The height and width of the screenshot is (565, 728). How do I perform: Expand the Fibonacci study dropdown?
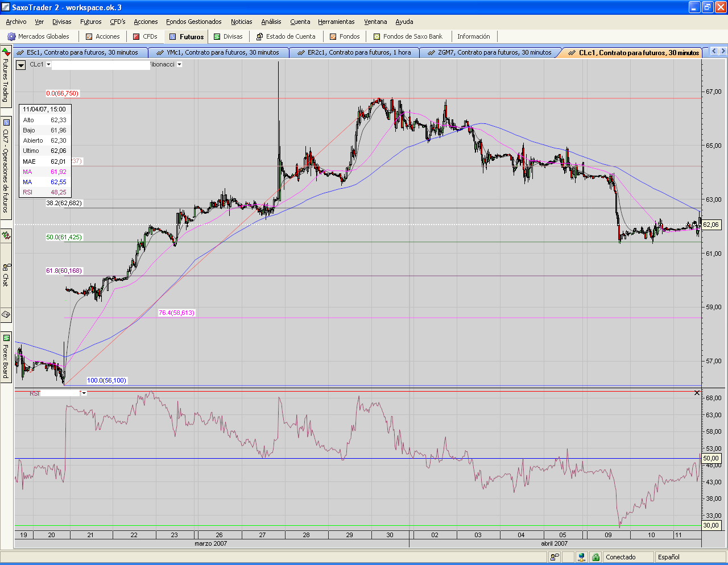coord(179,65)
